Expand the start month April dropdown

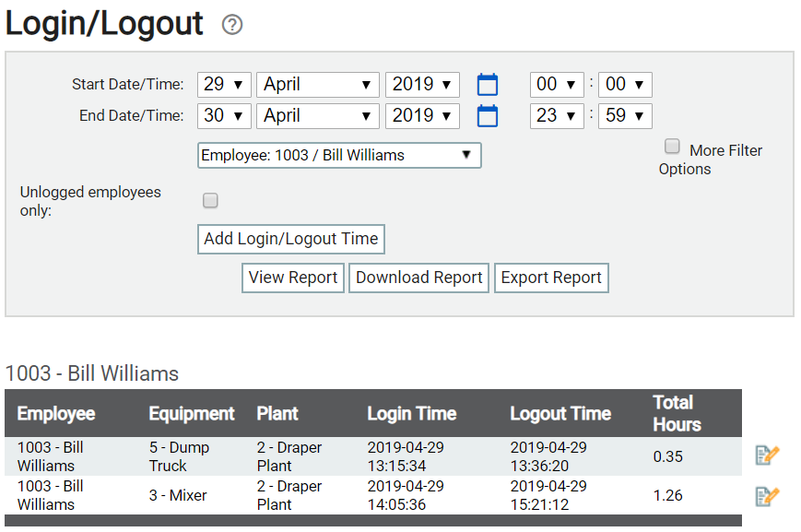point(317,85)
